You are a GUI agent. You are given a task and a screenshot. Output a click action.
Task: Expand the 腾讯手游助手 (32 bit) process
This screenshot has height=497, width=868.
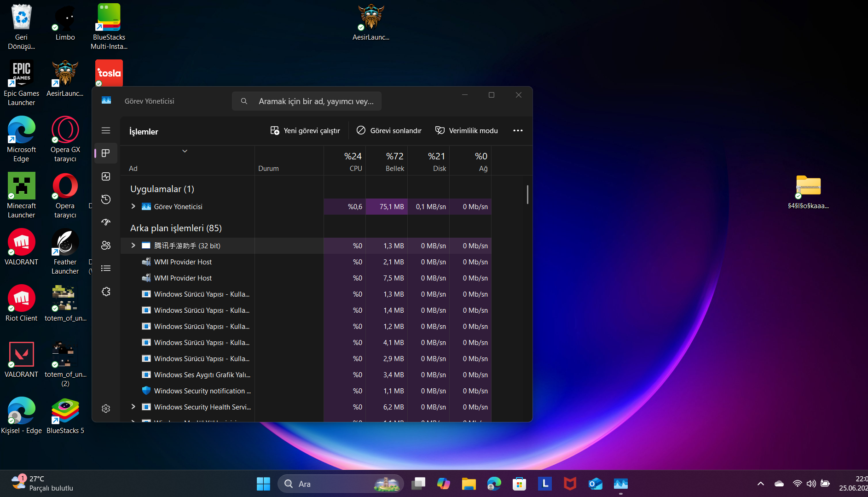(x=133, y=246)
